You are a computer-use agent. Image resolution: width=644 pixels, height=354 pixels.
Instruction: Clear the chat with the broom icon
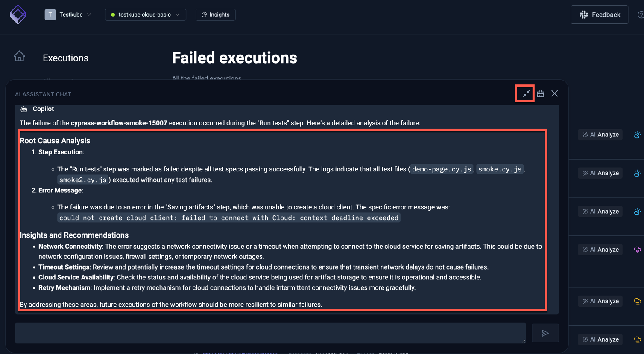(x=541, y=93)
